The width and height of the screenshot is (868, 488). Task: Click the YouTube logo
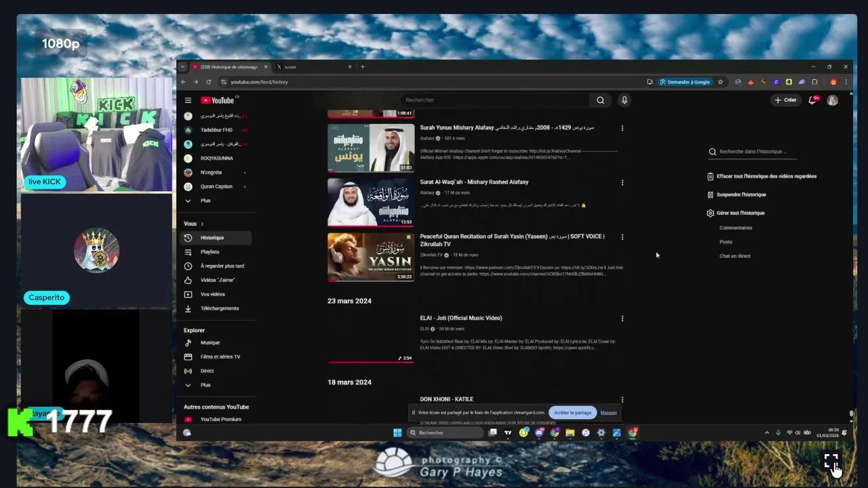(217, 100)
